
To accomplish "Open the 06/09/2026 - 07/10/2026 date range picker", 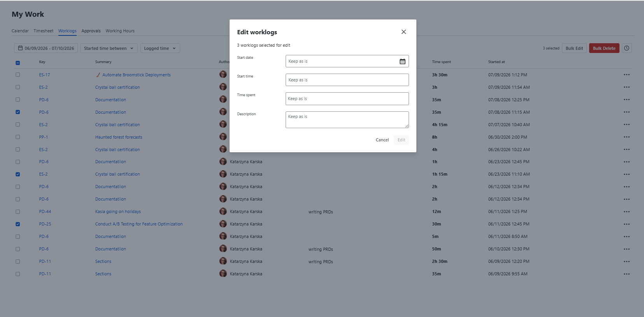I will tap(46, 48).
